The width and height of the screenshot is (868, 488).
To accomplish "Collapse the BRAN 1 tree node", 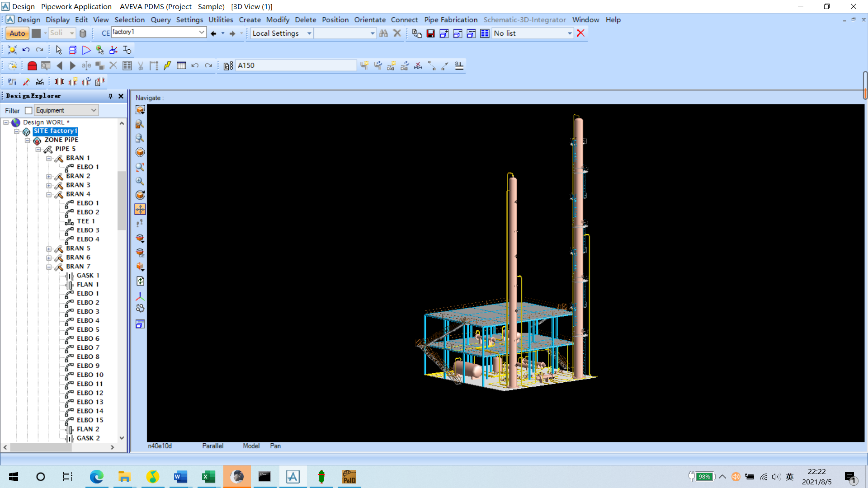I will click(x=49, y=159).
